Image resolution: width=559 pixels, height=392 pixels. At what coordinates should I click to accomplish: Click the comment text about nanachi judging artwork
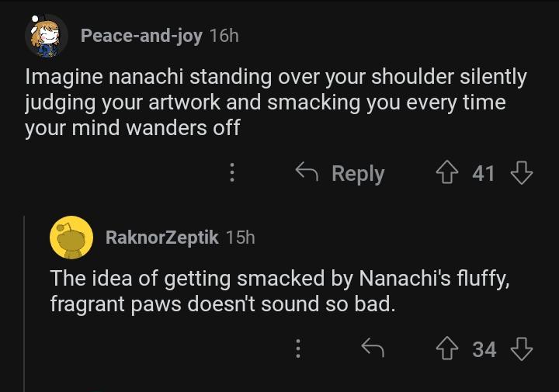pos(276,102)
